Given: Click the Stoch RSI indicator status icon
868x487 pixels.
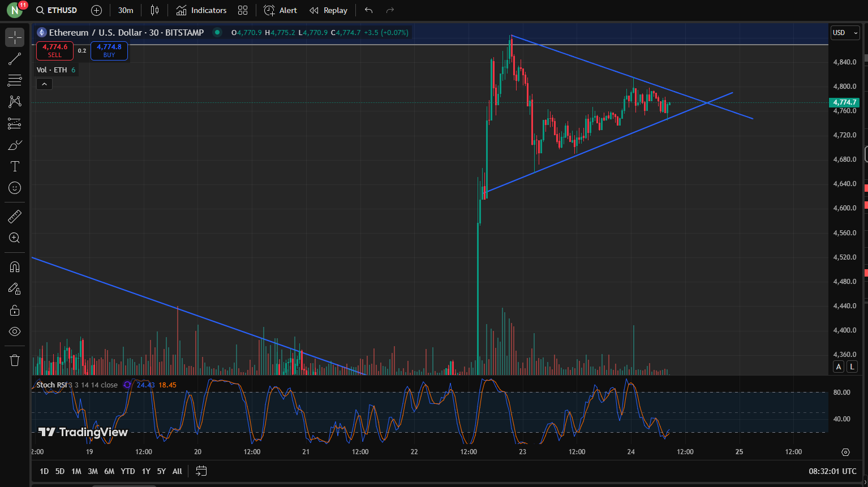Looking at the screenshot, I should point(127,385).
